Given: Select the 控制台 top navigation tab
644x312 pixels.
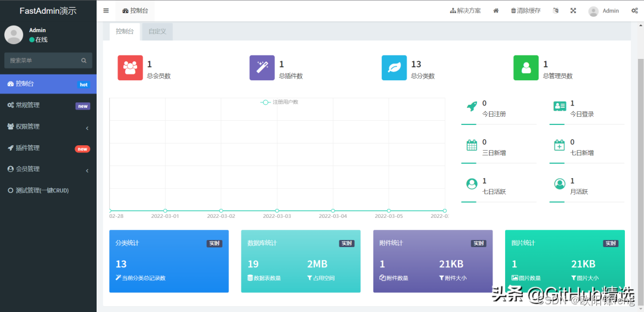Looking at the screenshot, I should (135, 11).
